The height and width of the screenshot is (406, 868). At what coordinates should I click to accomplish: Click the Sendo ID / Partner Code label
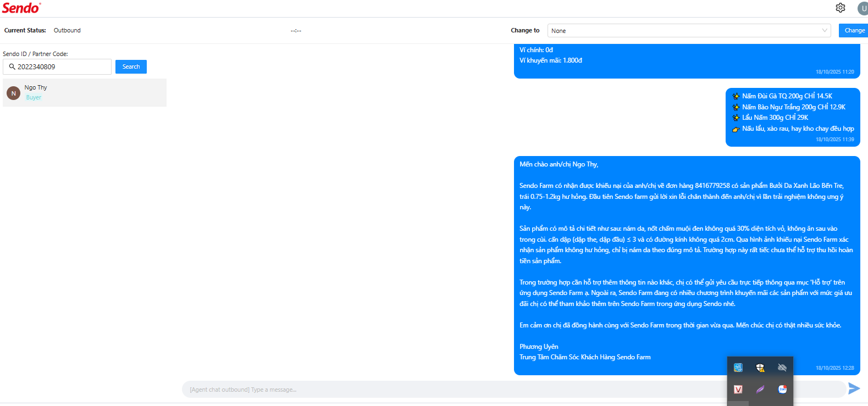[x=35, y=54]
